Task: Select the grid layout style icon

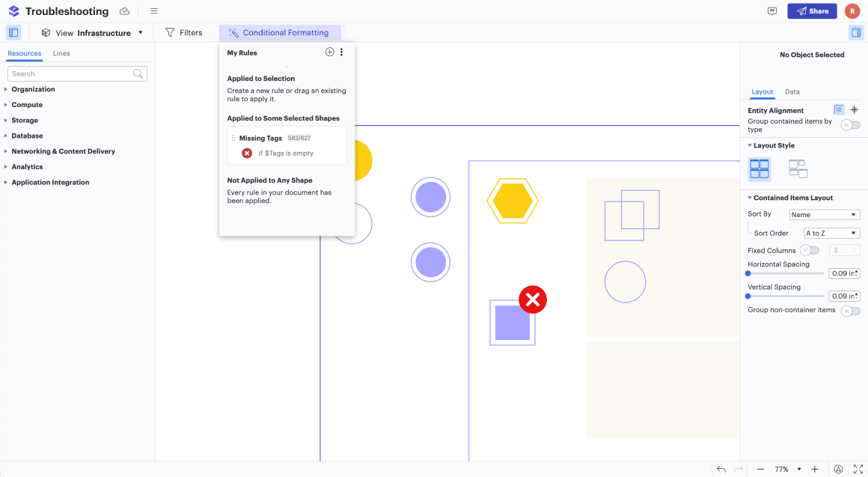Action: 759,169
